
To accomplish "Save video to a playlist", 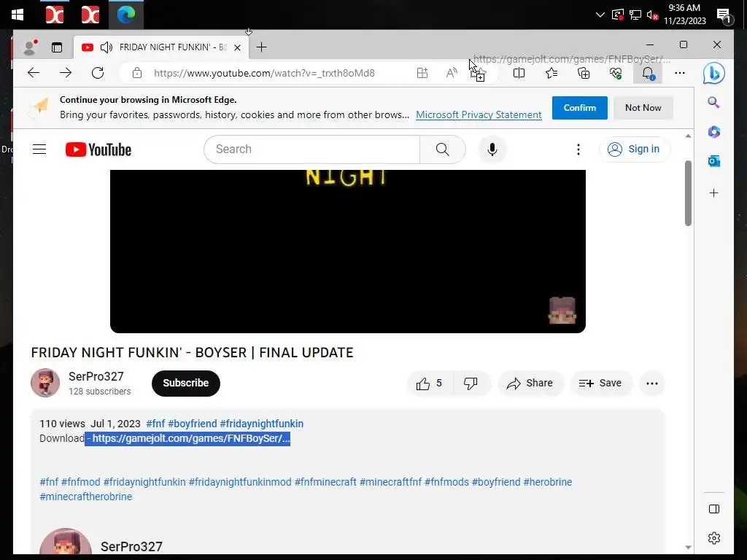I will [x=600, y=384].
